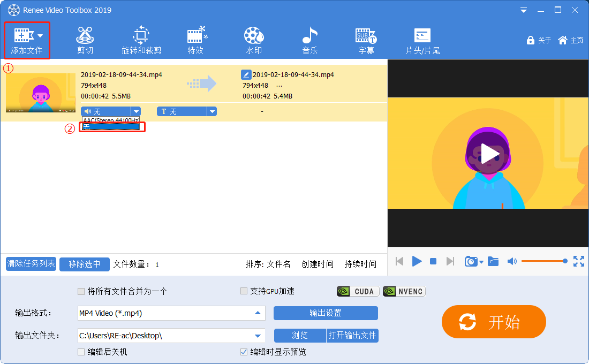This screenshot has height=364, width=589.
Task: Open the 输出格式 MP4 Video dropdown
Action: 258,313
